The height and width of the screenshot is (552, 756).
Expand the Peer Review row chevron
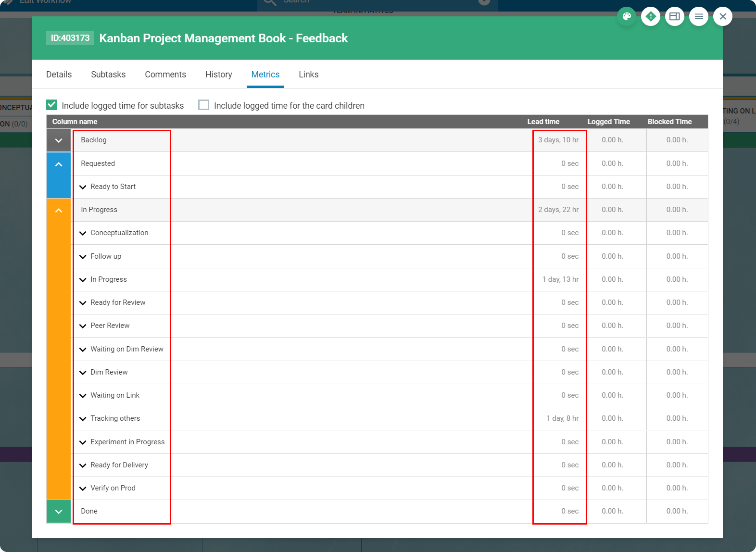pyautogui.click(x=83, y=326)
